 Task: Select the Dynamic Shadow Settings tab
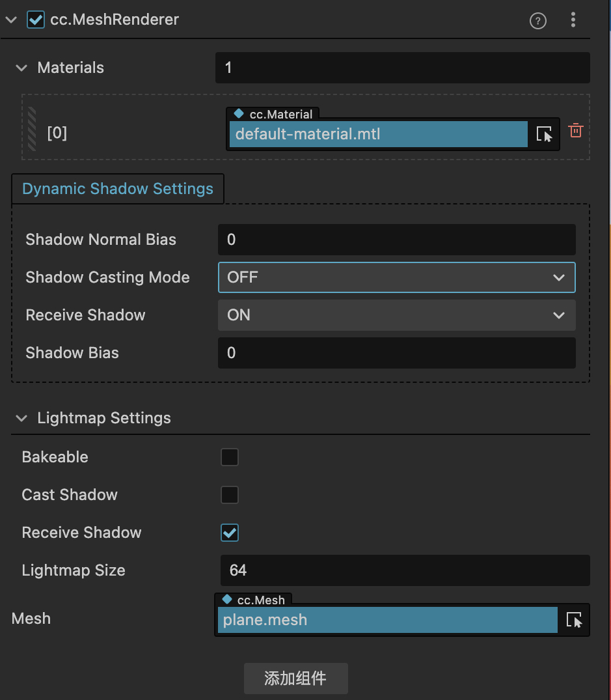(118, 189)
